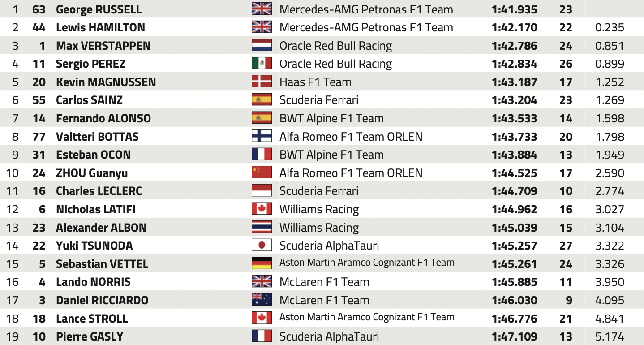Click the Chinese flag next to Zhou Guanyu
The height and width of the screenshot is (345, 644).
click(x=262, y=172)
